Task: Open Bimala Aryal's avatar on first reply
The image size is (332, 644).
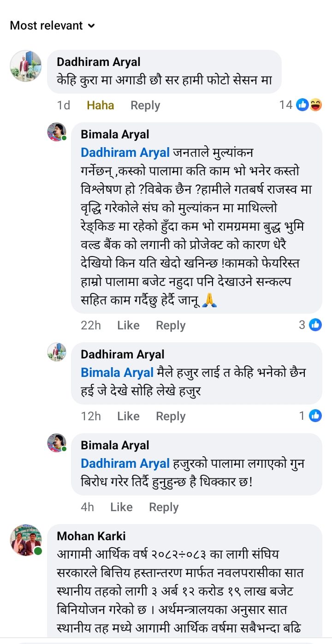Action: click(x=57, y=132)
